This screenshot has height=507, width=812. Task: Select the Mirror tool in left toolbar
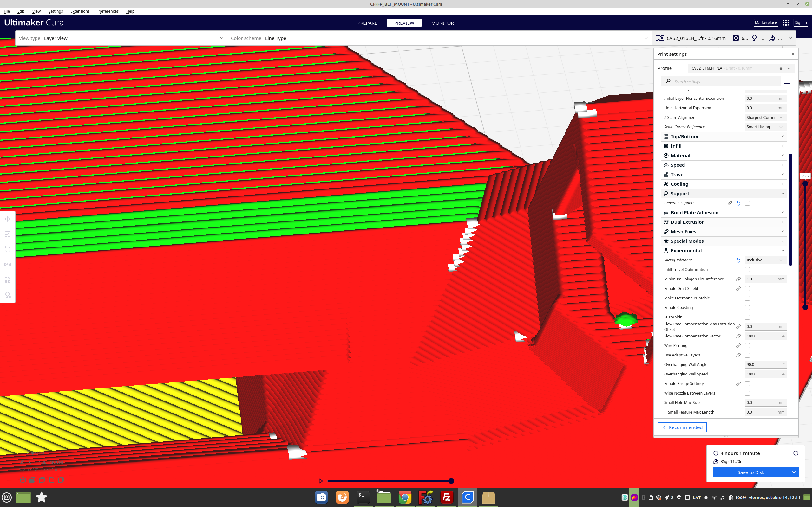(7, 265)
